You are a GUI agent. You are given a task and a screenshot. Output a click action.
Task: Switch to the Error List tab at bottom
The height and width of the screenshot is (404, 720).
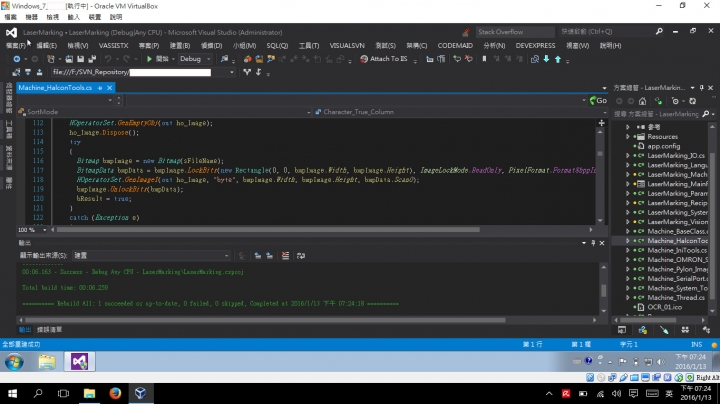(49, 330)
